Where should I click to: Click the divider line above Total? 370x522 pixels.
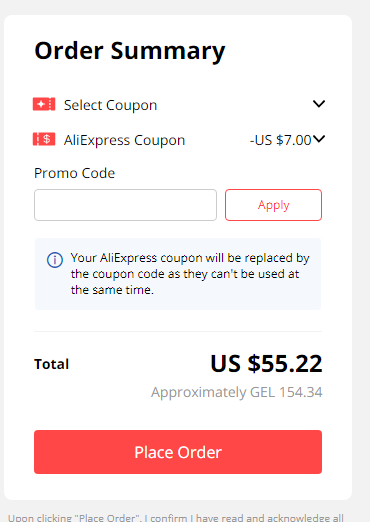click(178, 331)
